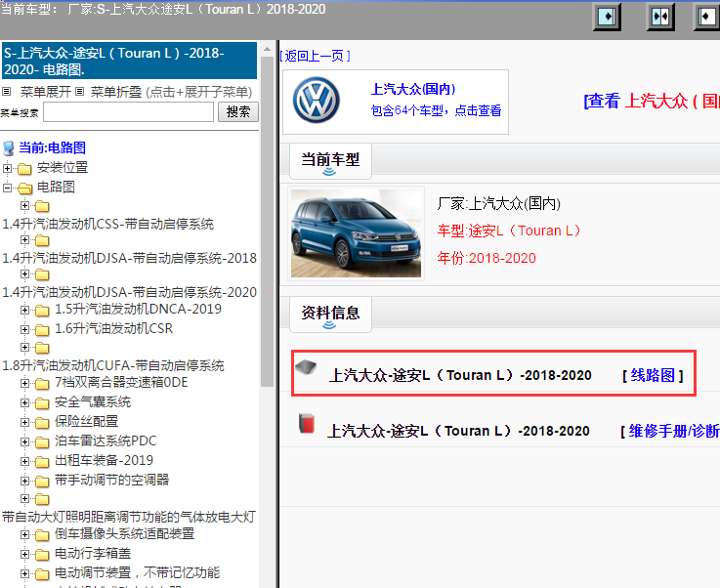
Task: Select 1.4升汽油发动机DJSA-带自动启停系统-2020 tree item
Action: [x=130, y=292]
